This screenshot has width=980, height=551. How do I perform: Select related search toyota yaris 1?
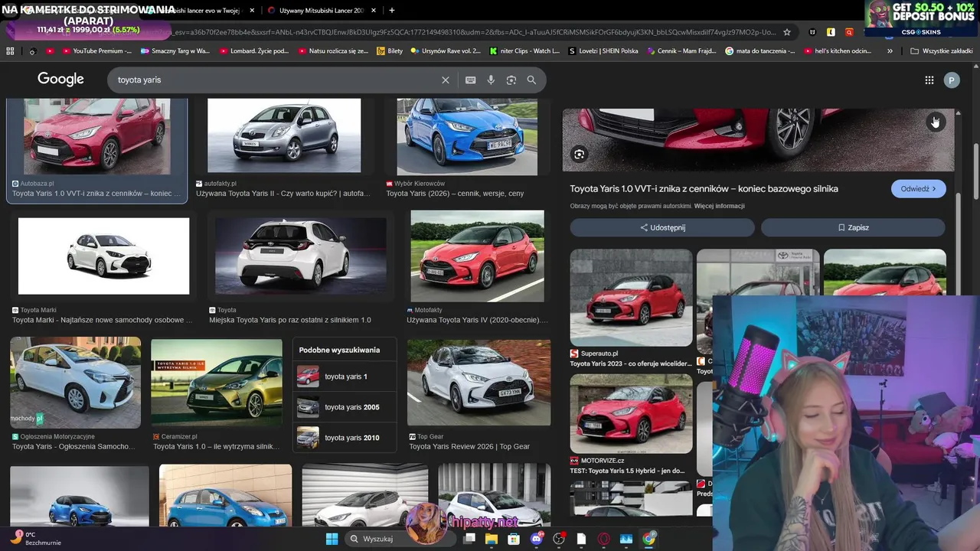[x=345, y=377]
